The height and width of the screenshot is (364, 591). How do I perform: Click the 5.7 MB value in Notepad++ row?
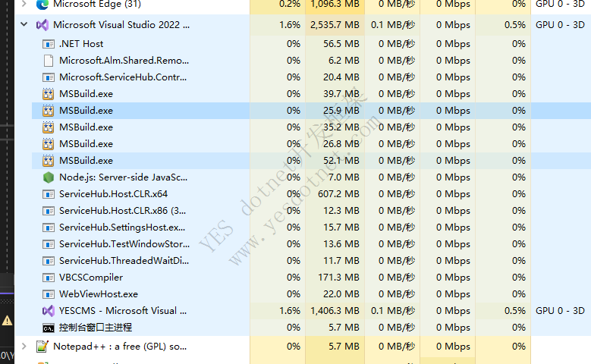coord(344,346)
